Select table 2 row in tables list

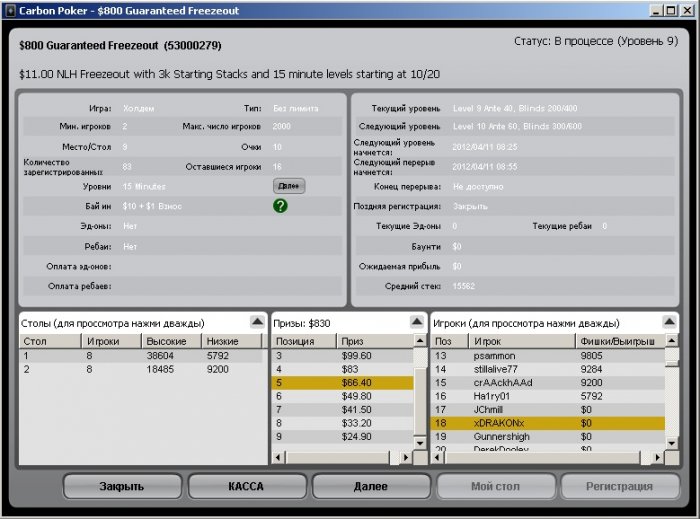pyautogui.click(x=141, y=369)
